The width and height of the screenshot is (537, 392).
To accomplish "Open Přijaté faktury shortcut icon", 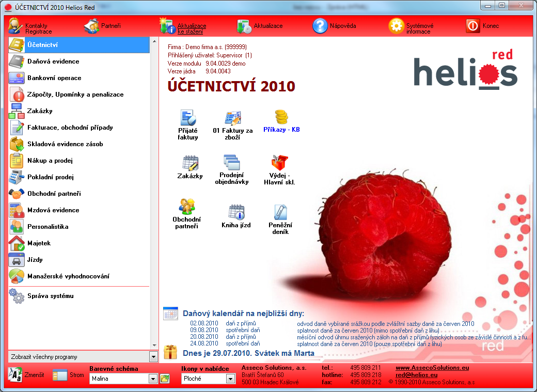I will pos(188,118).
